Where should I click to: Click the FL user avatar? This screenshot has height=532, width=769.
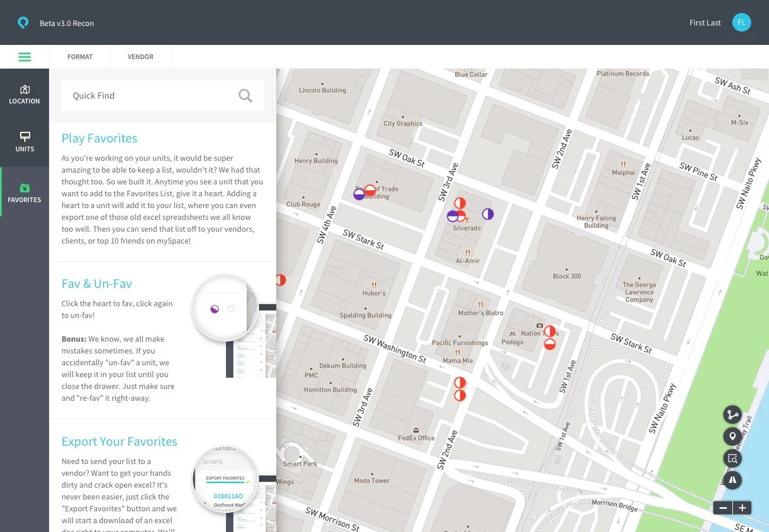pos(741,22)
